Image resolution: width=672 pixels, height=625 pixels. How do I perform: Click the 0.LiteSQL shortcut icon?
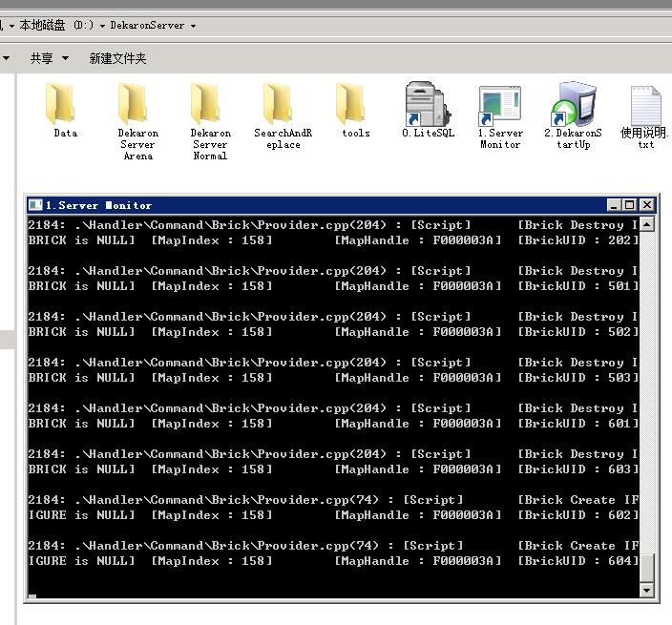428,103
